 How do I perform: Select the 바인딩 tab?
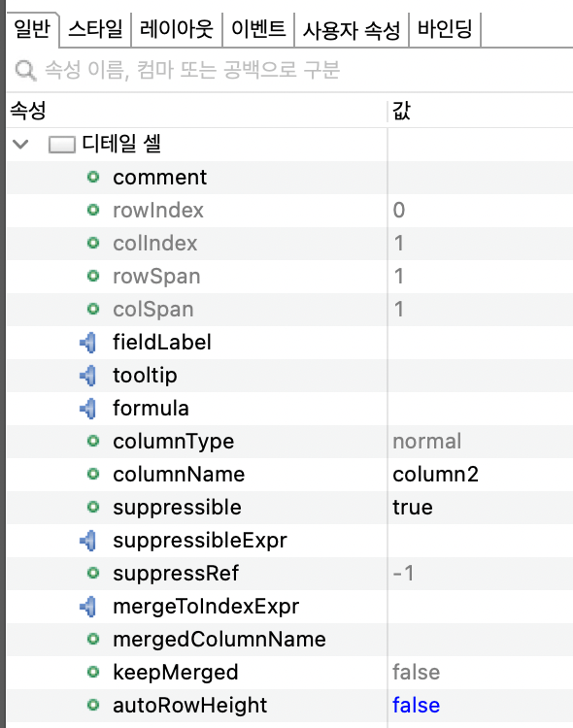pos(445,30)
